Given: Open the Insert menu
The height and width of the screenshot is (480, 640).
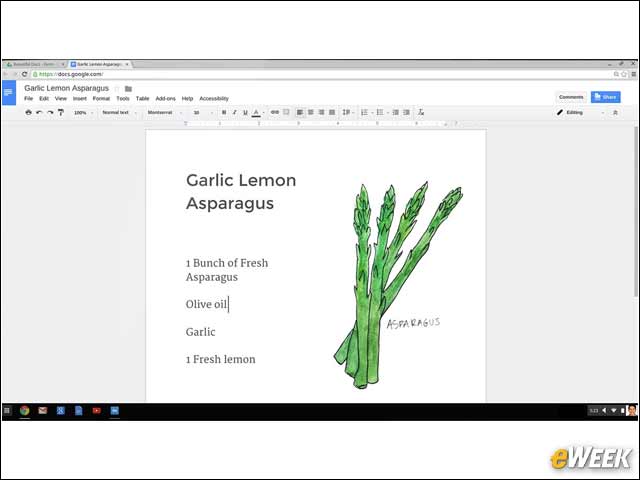Looking at the screenshot, I should tap(80, 98).
